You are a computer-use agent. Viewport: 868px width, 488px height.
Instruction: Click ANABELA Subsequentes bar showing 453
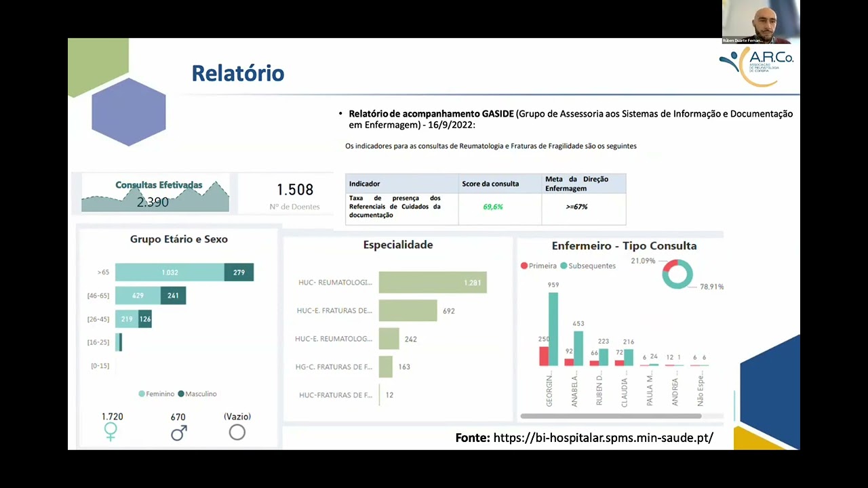coord(578,348)
